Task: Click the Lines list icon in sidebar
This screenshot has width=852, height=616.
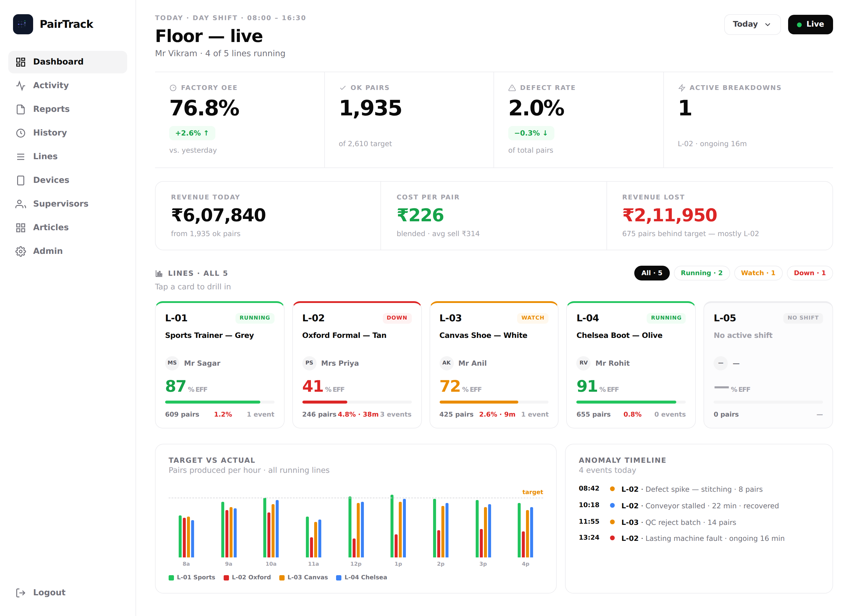Action: (x=21, y=157)
